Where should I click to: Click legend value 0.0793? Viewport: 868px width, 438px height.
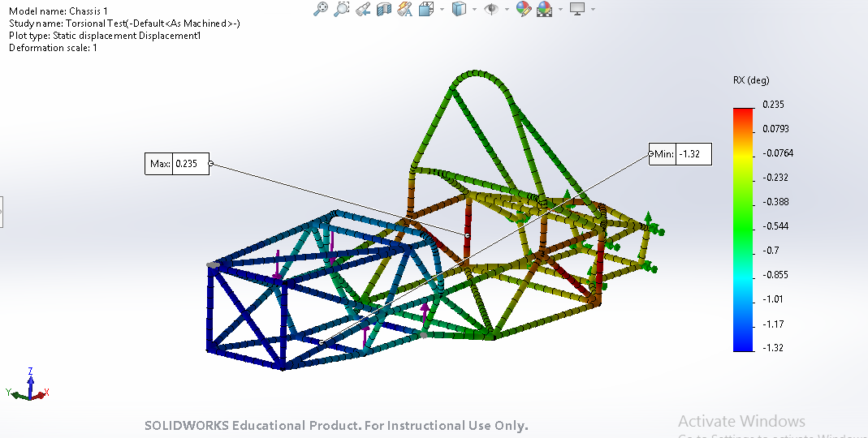point(775,129)
